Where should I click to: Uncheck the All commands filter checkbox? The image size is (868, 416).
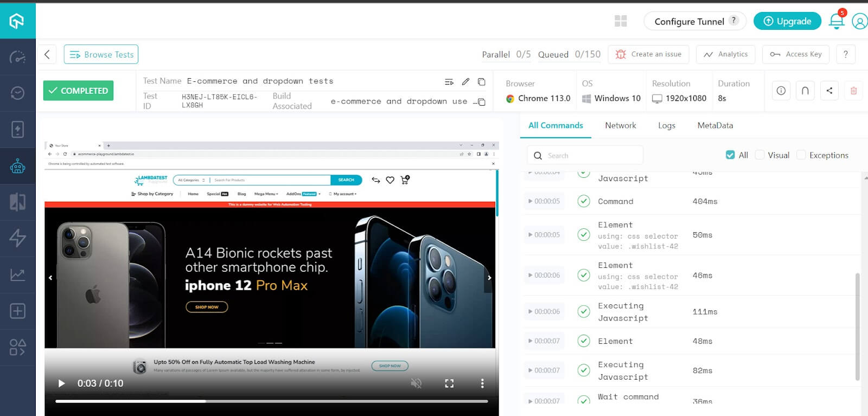pyautogui.click(x=730, y=155)
